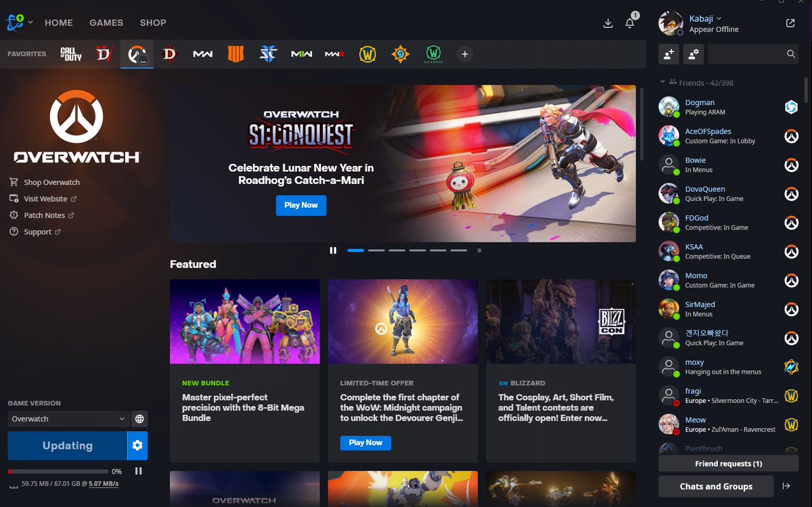
Task: Select StarCraft II in the favorites bar
Action: click(x=268, y=53)
